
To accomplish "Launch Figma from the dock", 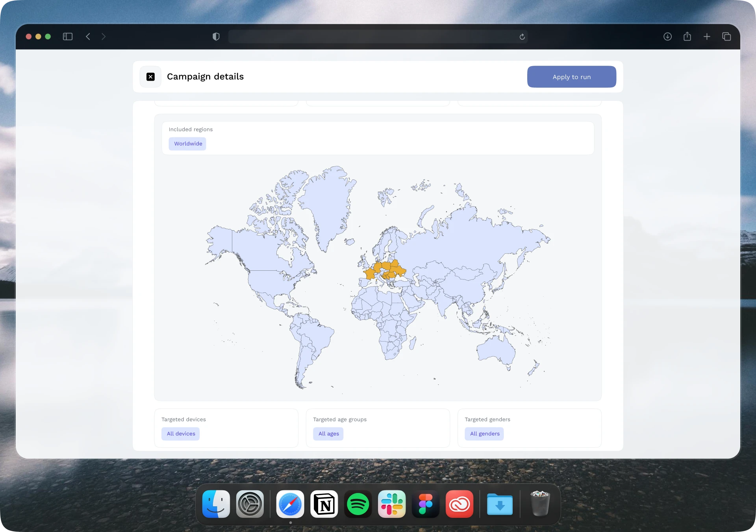I will [426, 504].
